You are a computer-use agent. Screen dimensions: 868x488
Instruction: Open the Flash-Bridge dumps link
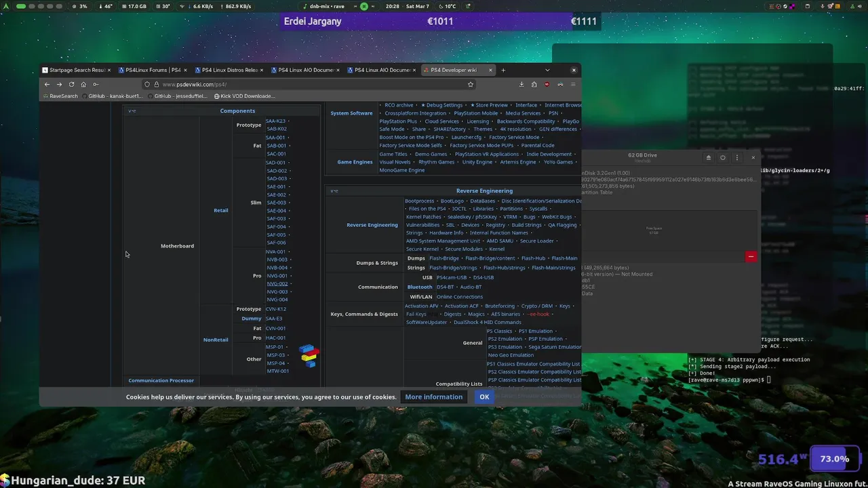pyautogui.click(x=444, y=258)
